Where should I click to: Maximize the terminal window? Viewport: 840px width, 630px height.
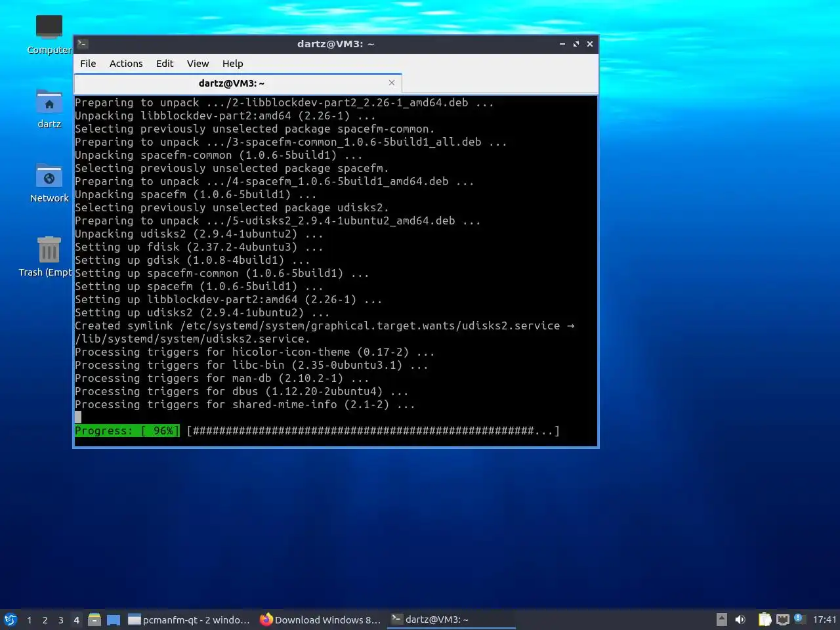click(x=576, y=44)
